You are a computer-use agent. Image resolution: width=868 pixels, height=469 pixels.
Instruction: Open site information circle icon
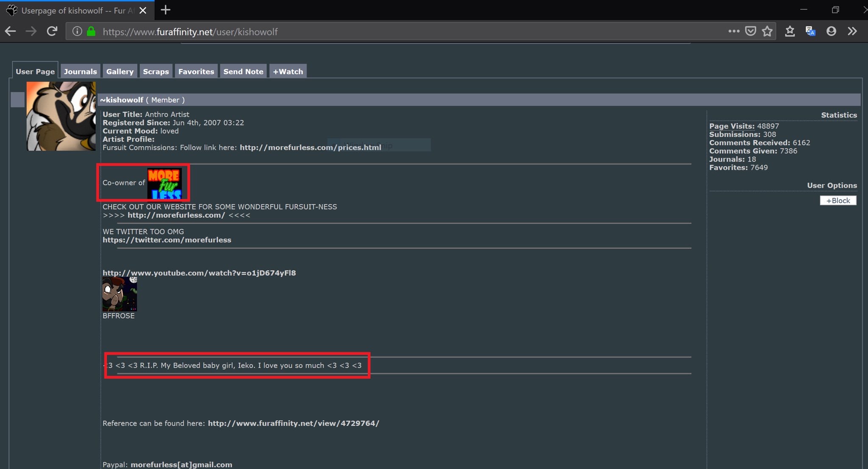click(x=77, y=31)
